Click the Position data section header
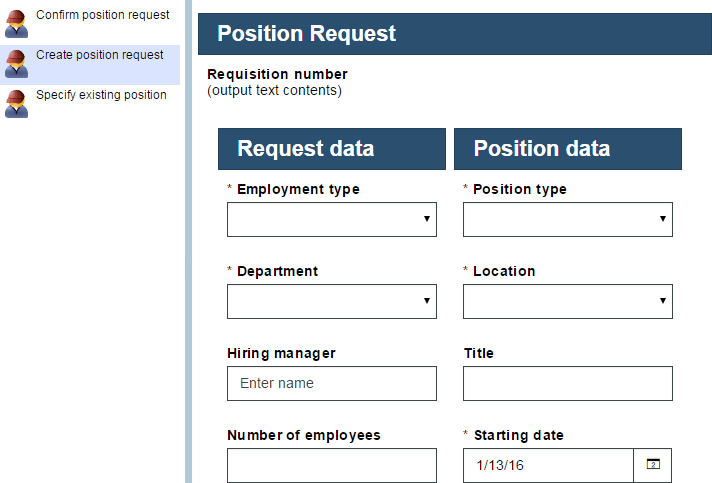This screenshot has width=712, height=483. point(567,149)
